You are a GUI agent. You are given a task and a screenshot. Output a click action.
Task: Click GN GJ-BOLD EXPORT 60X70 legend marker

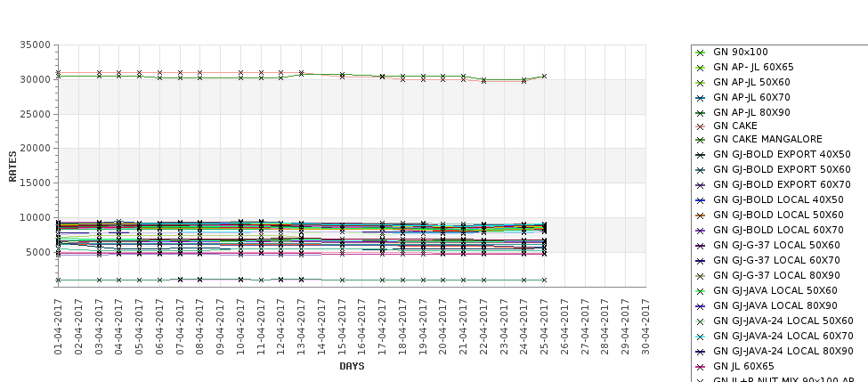click(701, 185)
